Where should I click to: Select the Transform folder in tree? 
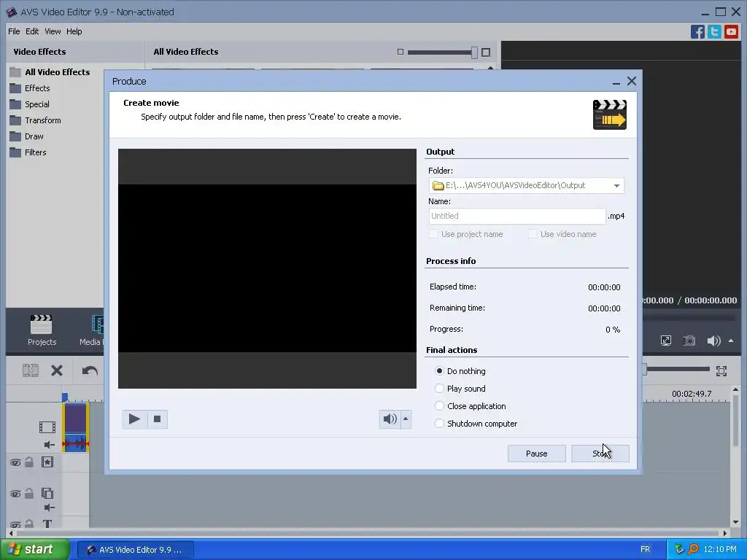36,120
